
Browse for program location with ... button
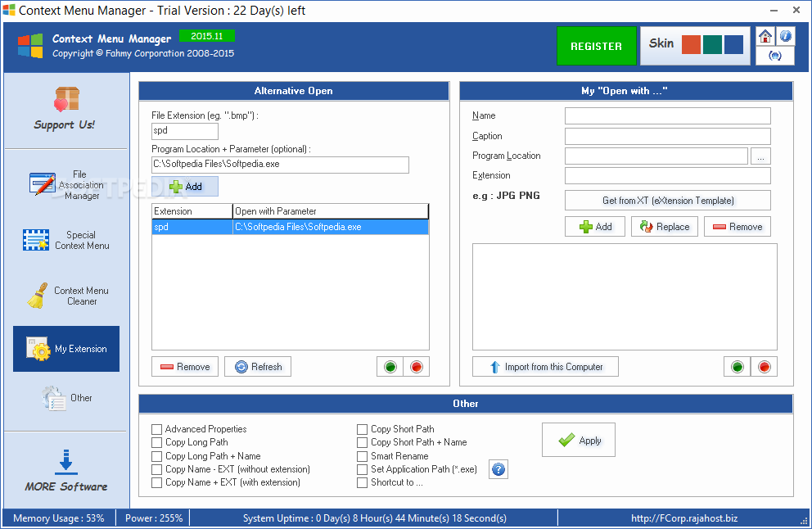pos(760,156)
